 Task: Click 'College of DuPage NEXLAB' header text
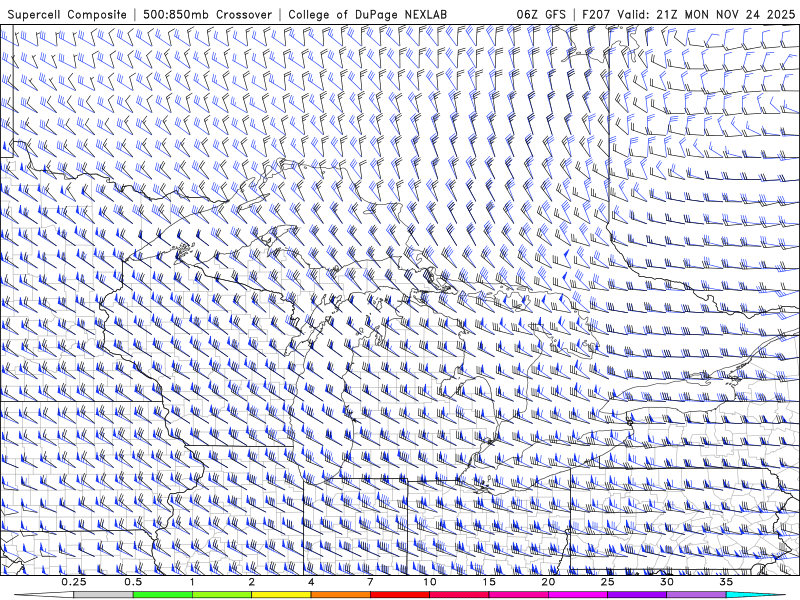pos(367,15)
